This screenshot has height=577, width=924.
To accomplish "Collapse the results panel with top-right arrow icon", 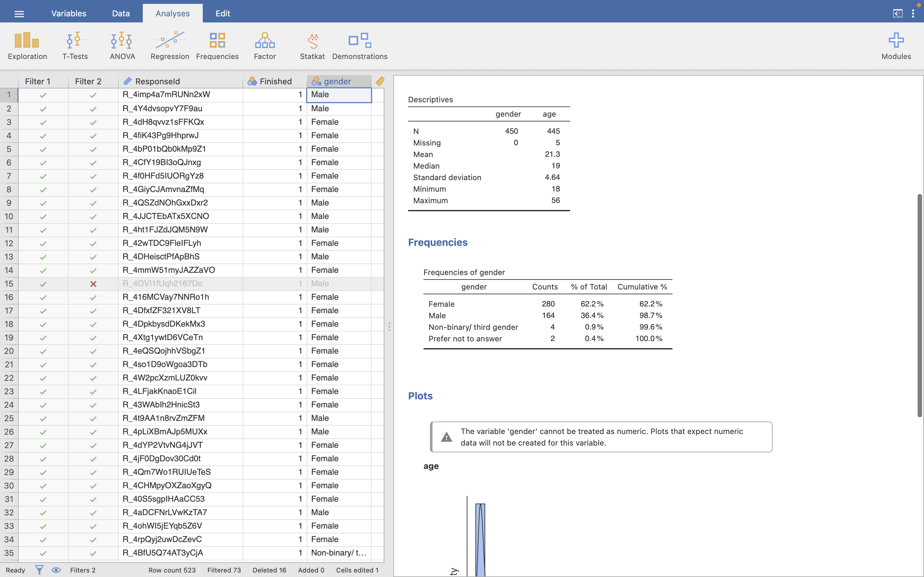I will 897,14.
